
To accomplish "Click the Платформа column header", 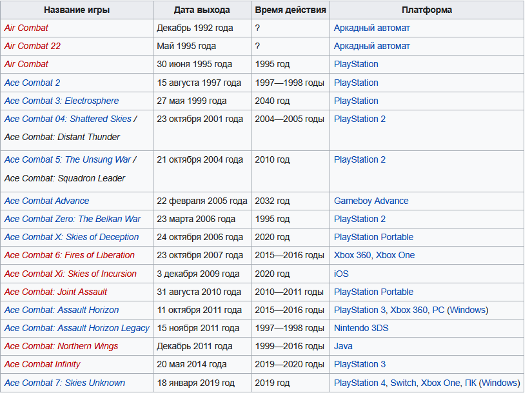I will tap(427, 10).
